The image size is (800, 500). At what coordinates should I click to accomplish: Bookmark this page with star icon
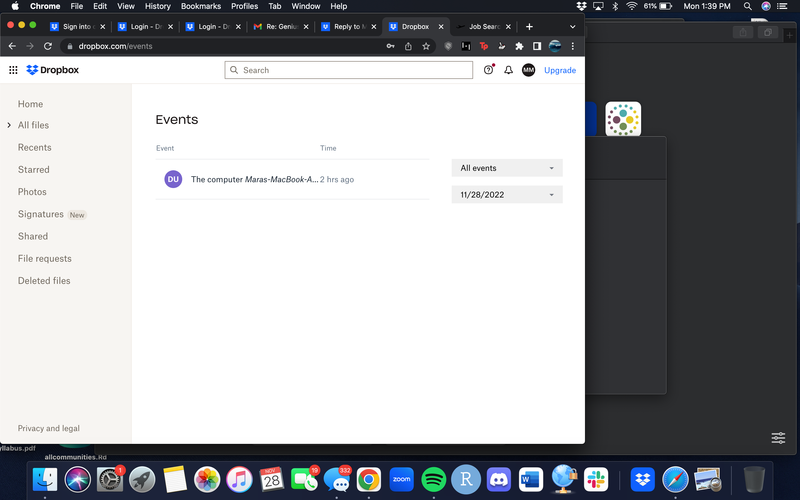426,46
